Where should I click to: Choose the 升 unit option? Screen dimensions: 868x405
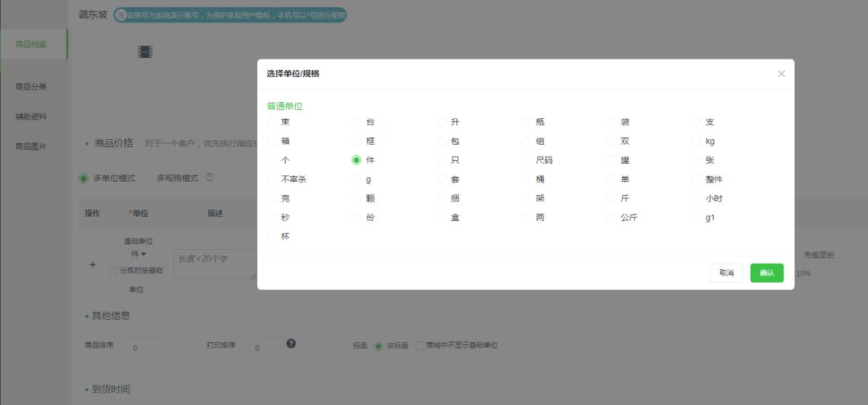442,121
